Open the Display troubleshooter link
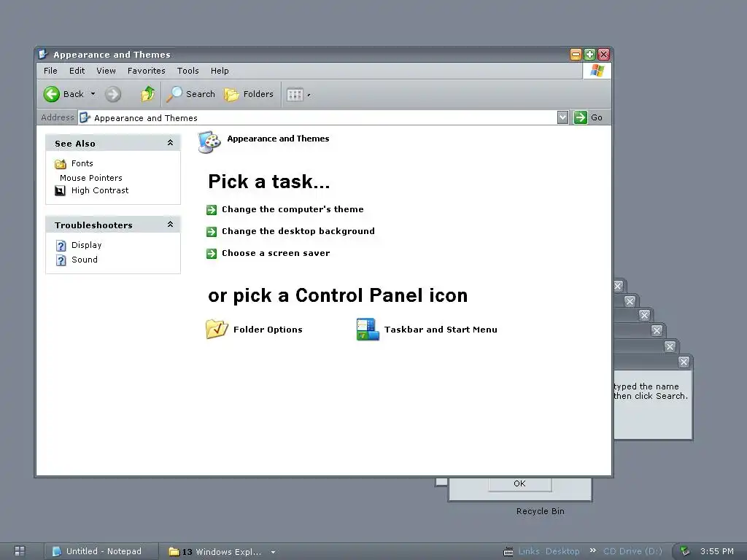The width and height of the screenshot is (747, 560). 86,245
